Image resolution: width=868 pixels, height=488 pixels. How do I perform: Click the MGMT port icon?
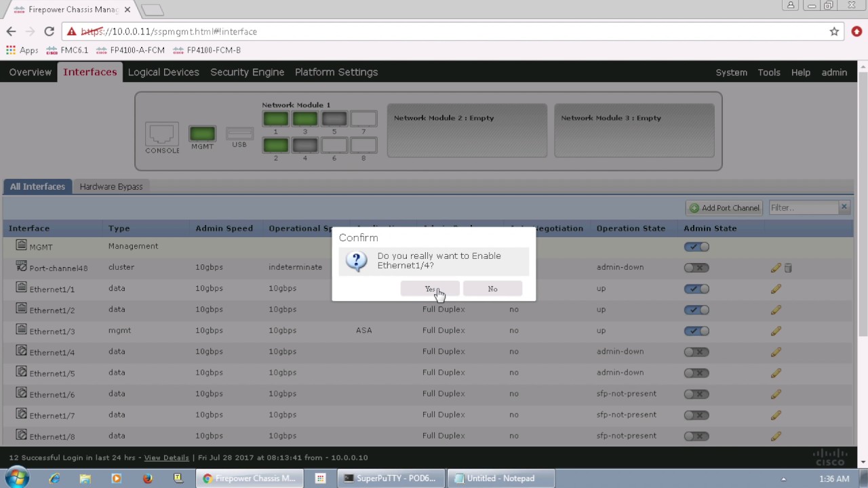coord(202,134)
